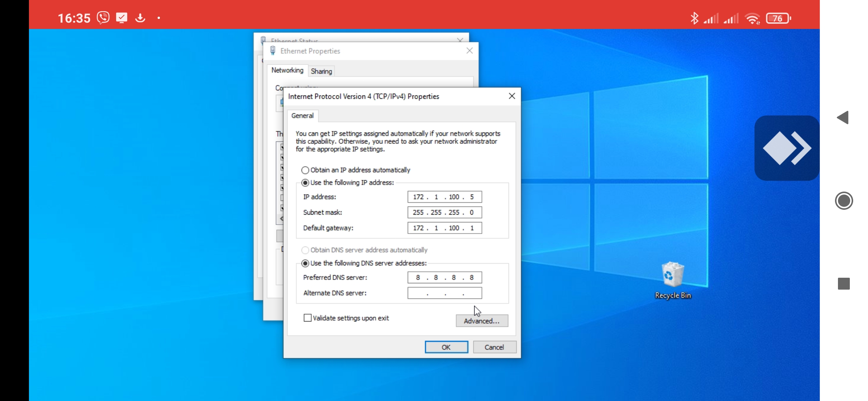The height and width of the screenshot is (401, 868).
Task: Select Use the following DNS server addresses
Action: (305, 263)
